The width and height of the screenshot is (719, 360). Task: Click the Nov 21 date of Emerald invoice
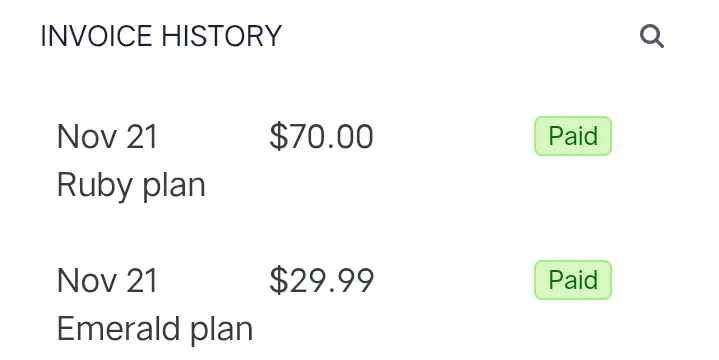pyautogui.click(x=107, y=280)
